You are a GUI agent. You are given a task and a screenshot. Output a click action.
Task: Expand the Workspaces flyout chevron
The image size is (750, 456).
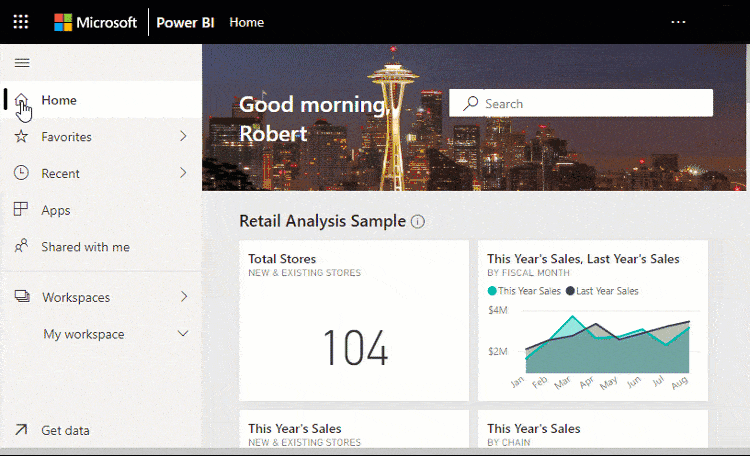(183, 297)
